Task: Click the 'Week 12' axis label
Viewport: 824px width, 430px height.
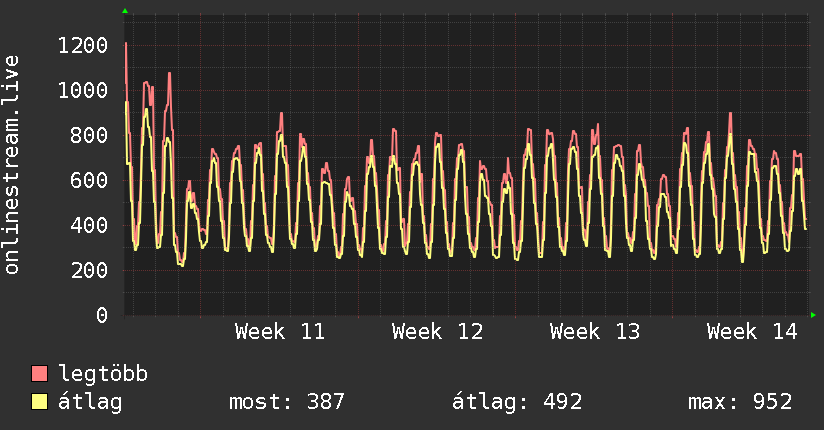Action: click(437, 332)
